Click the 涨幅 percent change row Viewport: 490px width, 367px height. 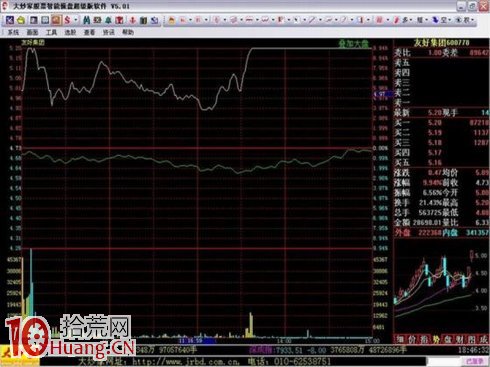pyautogui.click(x=417, y=183)
